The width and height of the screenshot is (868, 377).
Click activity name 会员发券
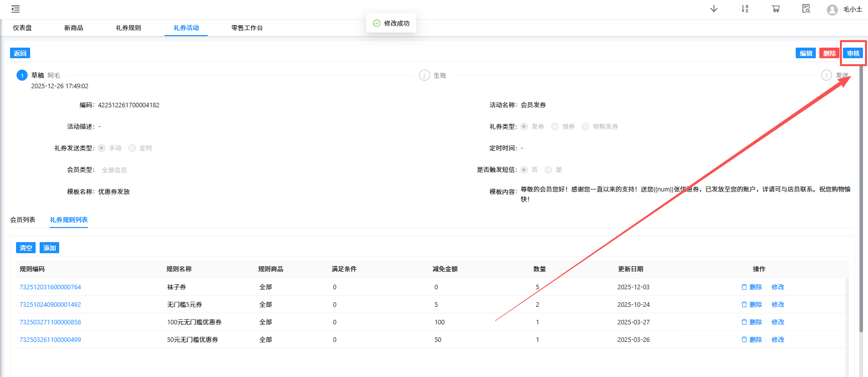533,105
